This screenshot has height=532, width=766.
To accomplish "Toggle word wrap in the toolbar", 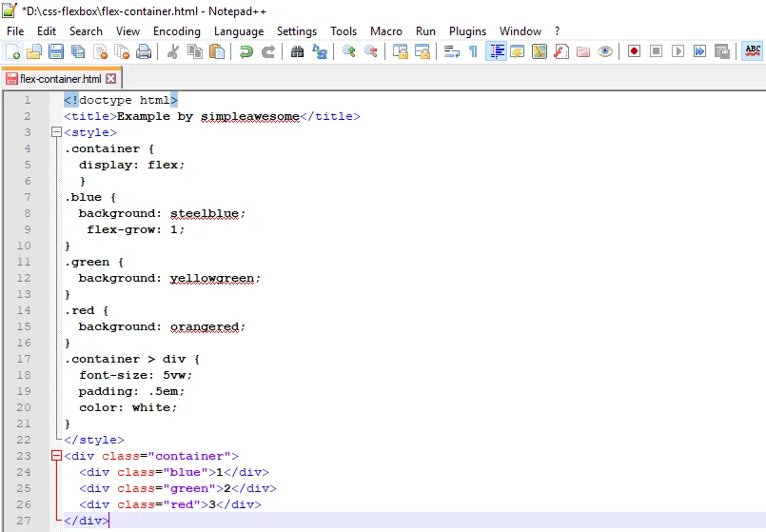I will (x=451, y=51).
